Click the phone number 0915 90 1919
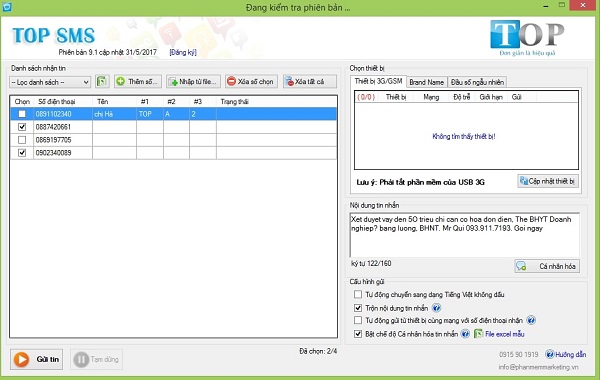This screenshot has height=380, width=600. [518, 355]
